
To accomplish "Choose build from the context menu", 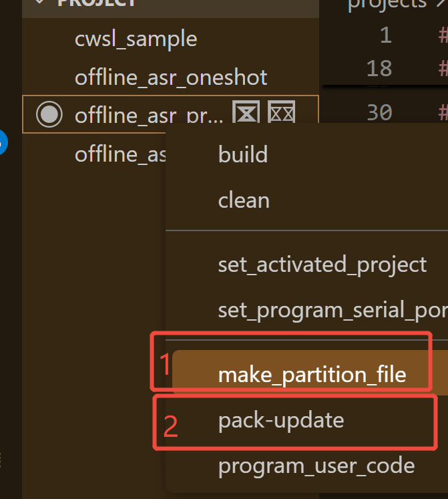I will pos(243,154).
